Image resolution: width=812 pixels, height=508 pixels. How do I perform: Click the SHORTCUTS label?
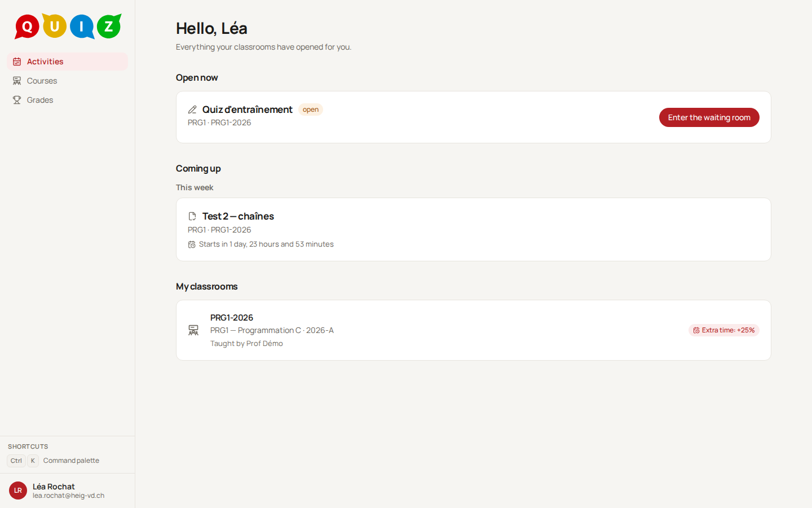tap(28, 446)
